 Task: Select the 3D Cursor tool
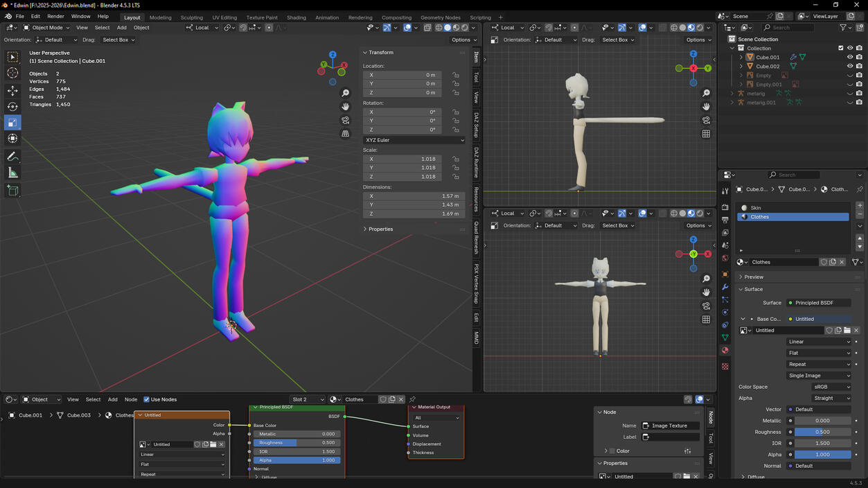point(12,73)
